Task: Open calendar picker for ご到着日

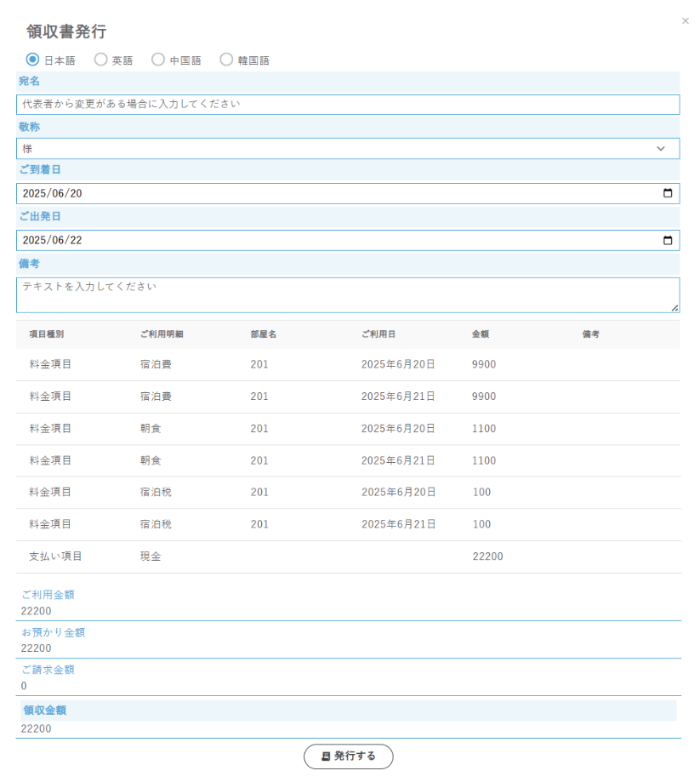Action: [668, 194]
